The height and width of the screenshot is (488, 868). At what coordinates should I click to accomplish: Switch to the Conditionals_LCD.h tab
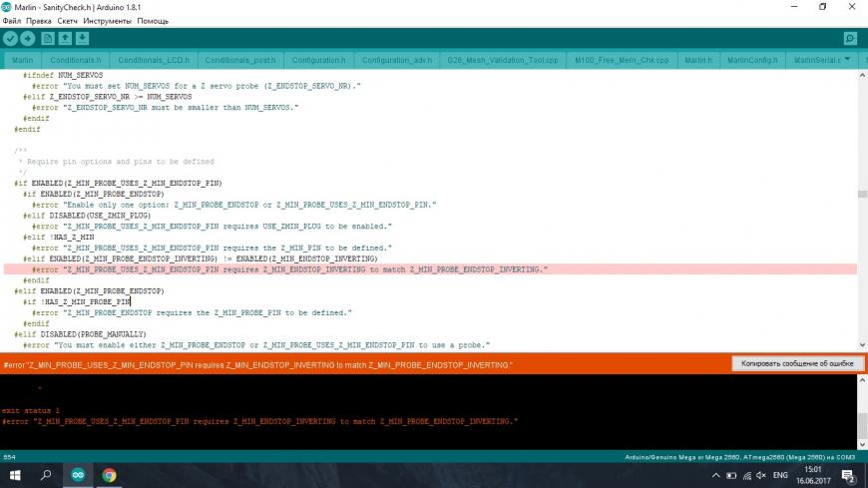154,60
